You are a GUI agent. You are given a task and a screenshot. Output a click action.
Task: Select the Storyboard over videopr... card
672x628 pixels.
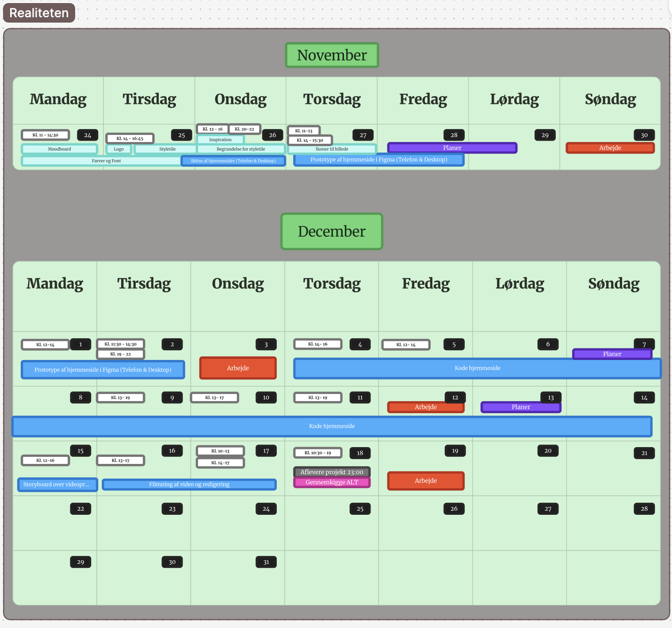tap(57, 484)
